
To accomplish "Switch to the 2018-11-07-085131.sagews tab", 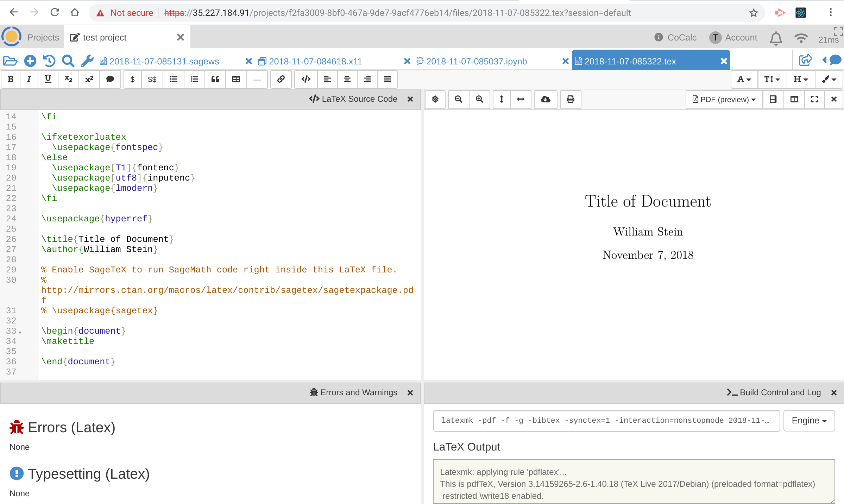I will tap(164, 61).
